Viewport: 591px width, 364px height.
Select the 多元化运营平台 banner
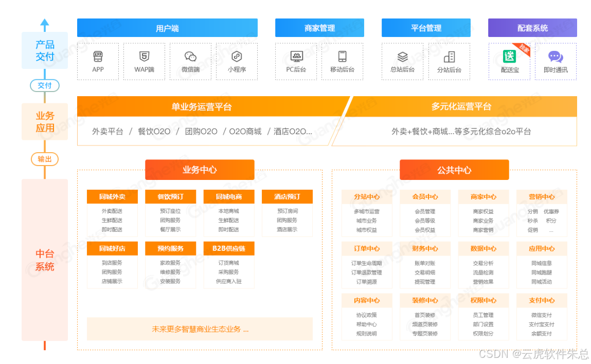coord(461,107)
